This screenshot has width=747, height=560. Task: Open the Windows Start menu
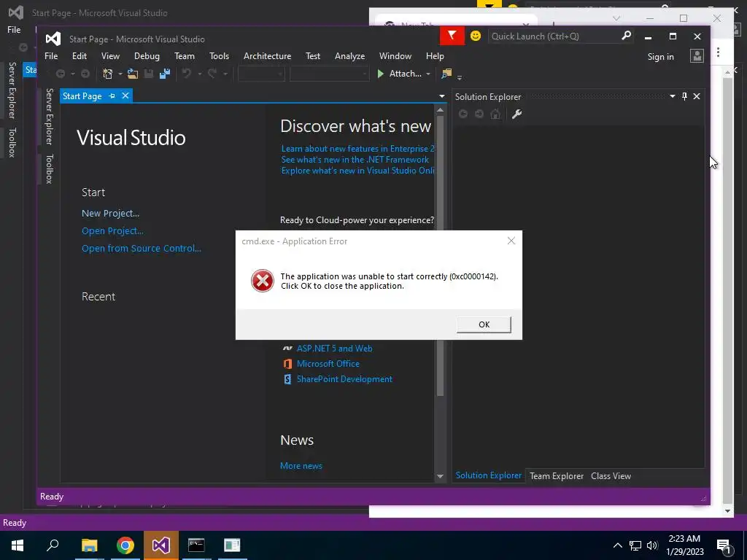point(18,545)
